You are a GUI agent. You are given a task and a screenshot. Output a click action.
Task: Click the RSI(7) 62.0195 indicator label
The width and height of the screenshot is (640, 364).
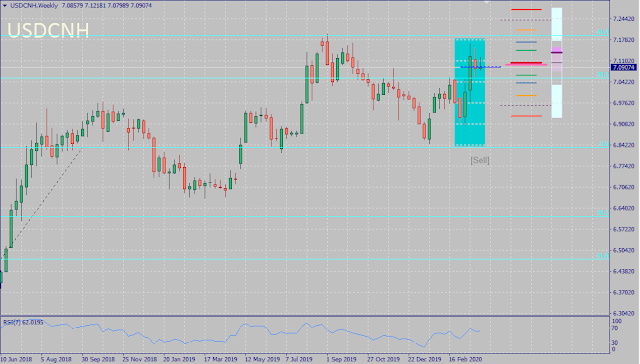(x=23, y=322)
